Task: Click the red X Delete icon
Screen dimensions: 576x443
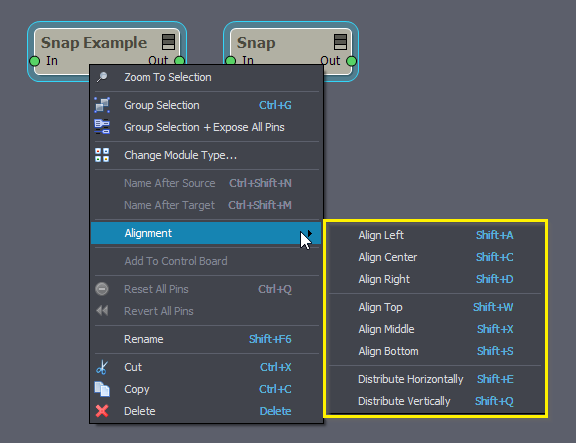Action: (102, 411)
